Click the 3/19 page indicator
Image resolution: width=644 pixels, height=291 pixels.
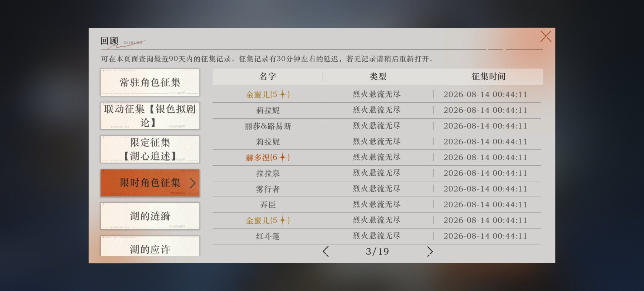click(x=377, y=252)
